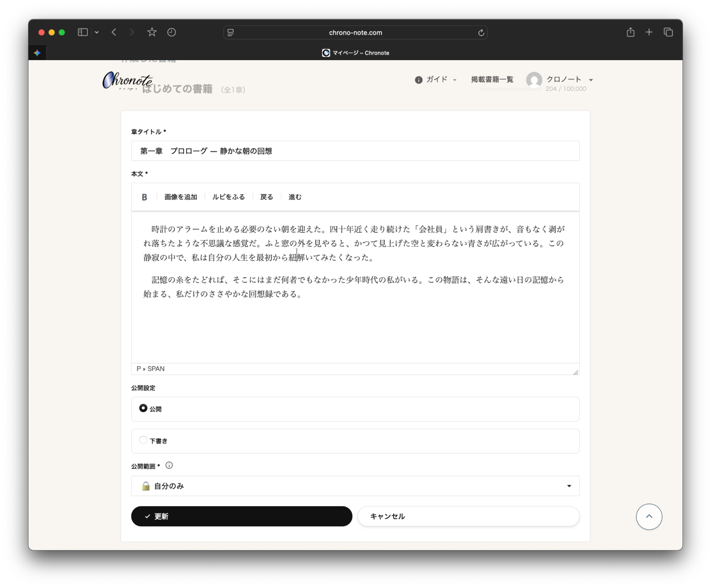The height and width of the screenshot is (588, 711).
Task: Select the 下書き radio button
Action: pos(143,440)
